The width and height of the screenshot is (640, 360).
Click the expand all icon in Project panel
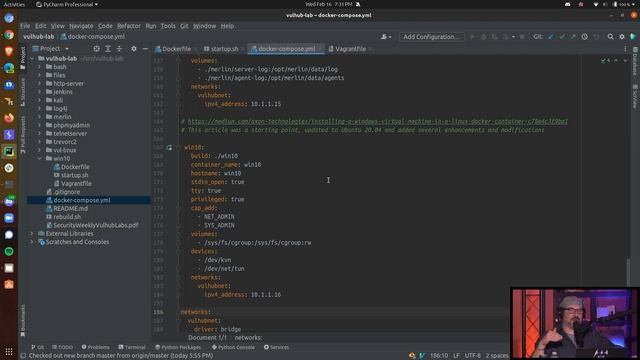click(108, 49)
